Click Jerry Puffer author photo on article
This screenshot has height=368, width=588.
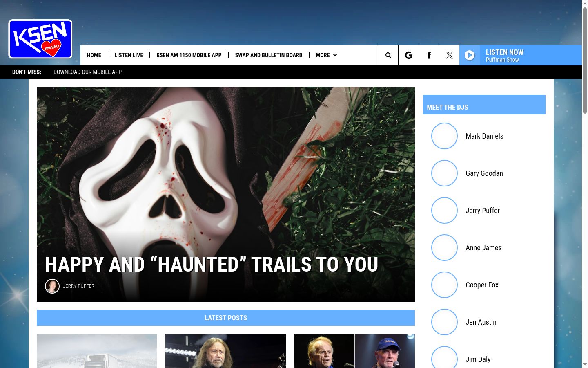52,286
